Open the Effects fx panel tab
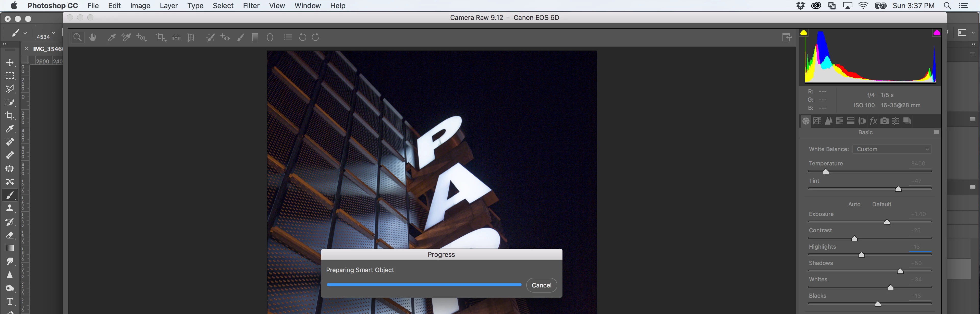Viewport: 980px width, 314px height. point(874,121)
